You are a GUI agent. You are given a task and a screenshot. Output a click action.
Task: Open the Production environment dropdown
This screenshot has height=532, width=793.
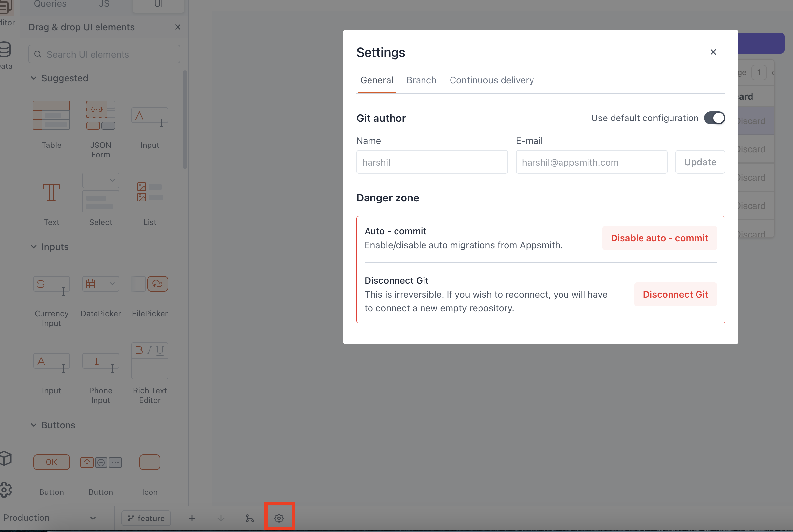(x=50, y=518)
